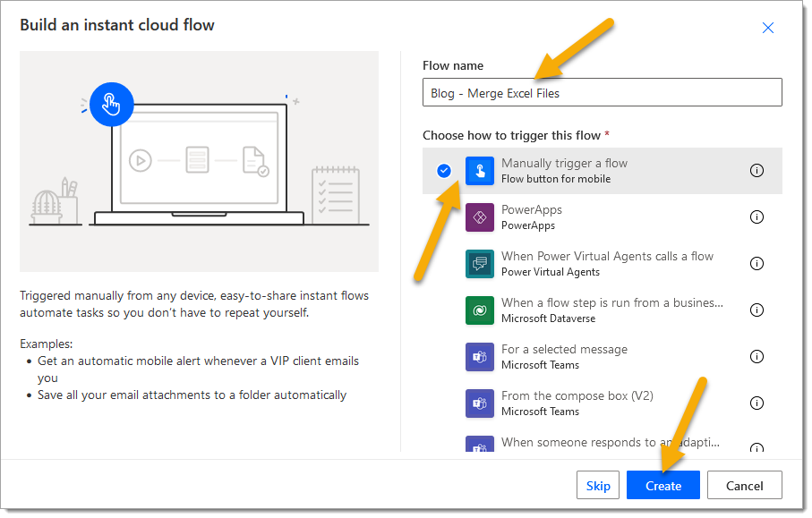Click the laptop illustration for instant flows
The width and height of the screenshot is (812, 518).
(x=199, y=161)
